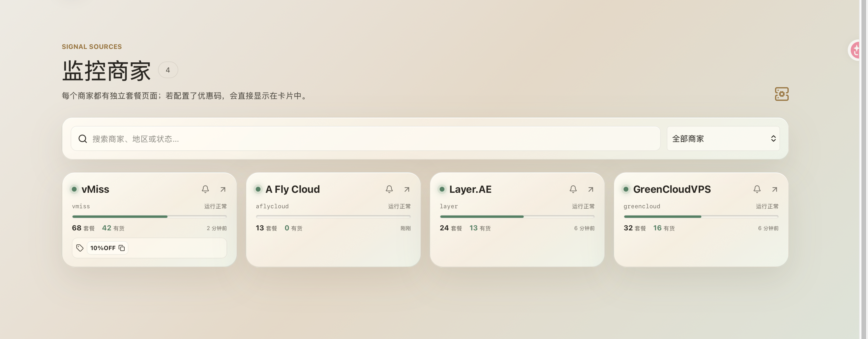The width and height of the screenshot is (868, 339).
Task: Click the green status dot of Layer.AE
Action: [x=442, y=189]
